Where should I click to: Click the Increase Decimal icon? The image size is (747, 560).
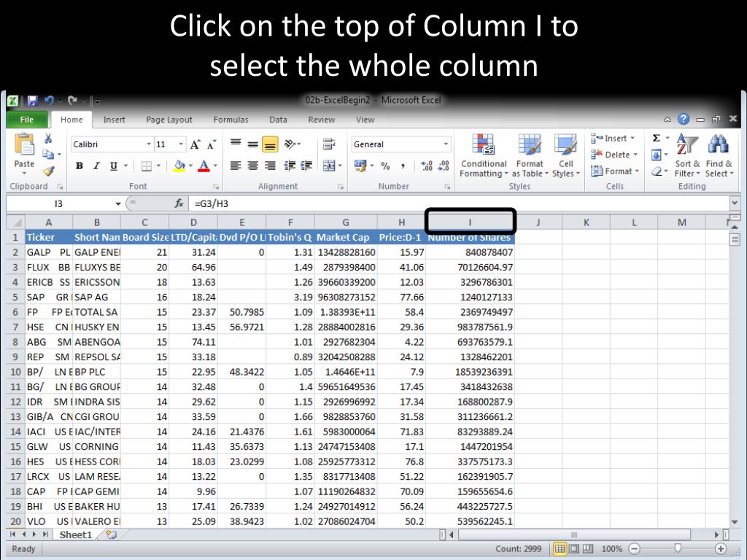tap(427, 166)
